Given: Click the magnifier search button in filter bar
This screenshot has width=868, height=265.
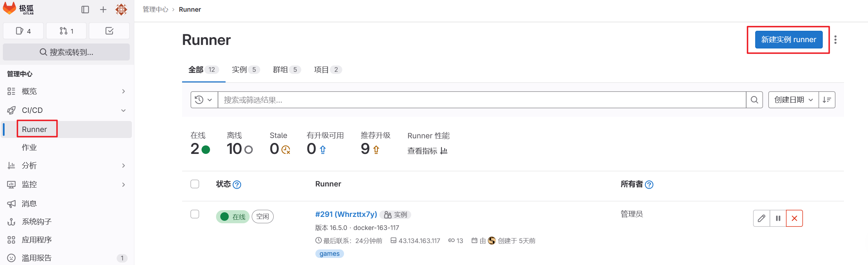Looking at the screenshot, I should tap(755, 100).
